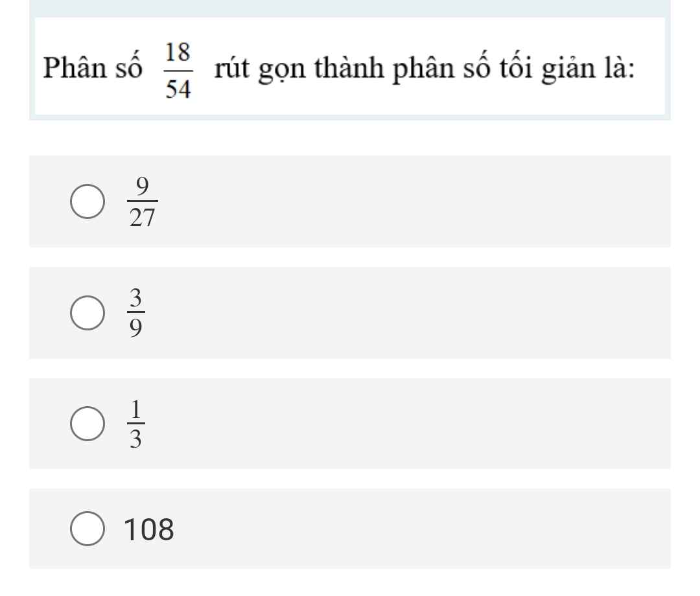Click empty space in the 1/3 answer row

tap(415, 424)
